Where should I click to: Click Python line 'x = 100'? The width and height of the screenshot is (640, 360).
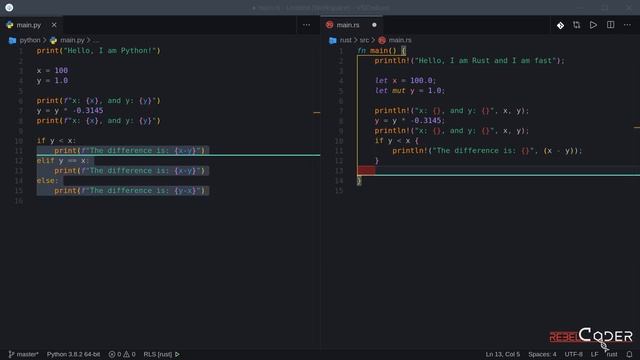click(52, 71)
